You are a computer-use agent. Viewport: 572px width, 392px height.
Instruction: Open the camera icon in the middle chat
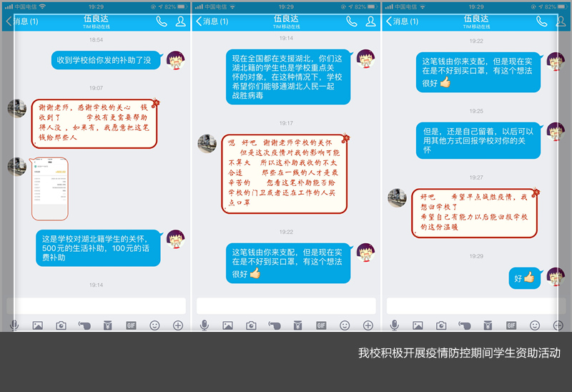click(251, 325)
